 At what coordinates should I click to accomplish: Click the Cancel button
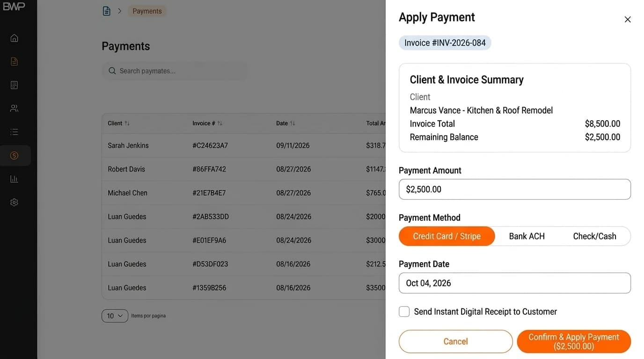(456, 342)
